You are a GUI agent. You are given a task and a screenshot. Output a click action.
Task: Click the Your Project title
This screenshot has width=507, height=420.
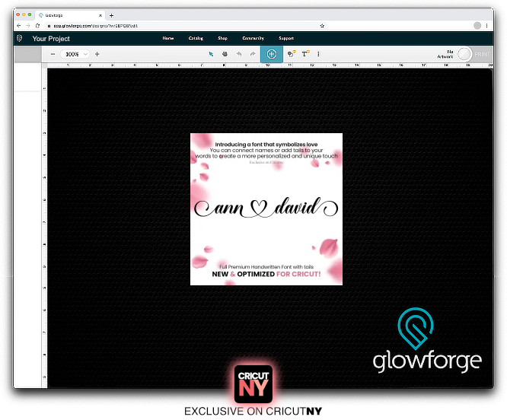click(x=51, y=39)
